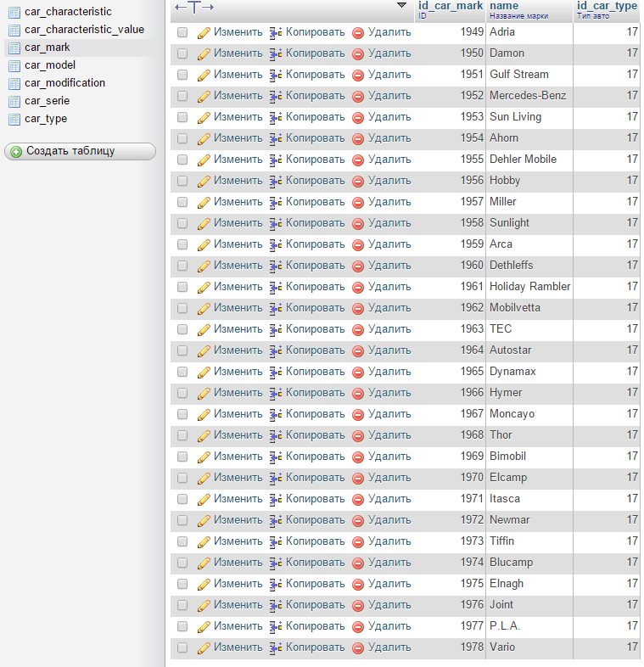Viewport: 644px width, 667px height.
Task: Click Изменить link in the Elnagh row
Action: click(x=238, y=584)
